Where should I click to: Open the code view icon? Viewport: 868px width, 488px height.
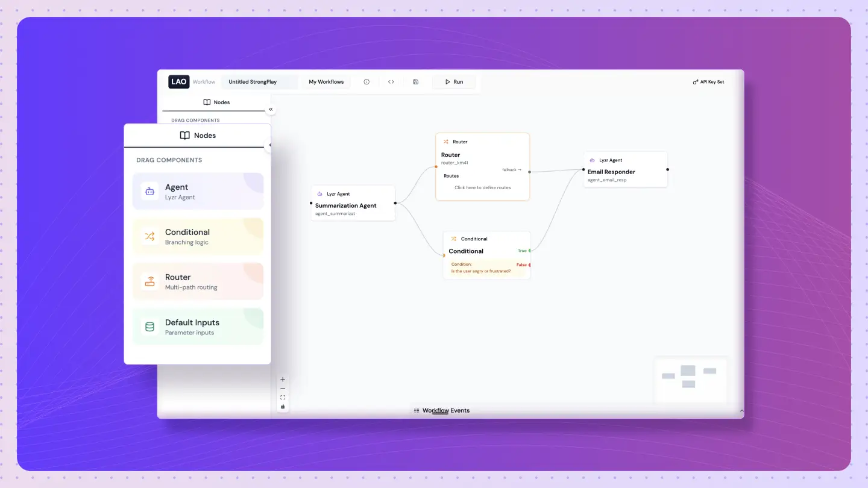(391, 82)
